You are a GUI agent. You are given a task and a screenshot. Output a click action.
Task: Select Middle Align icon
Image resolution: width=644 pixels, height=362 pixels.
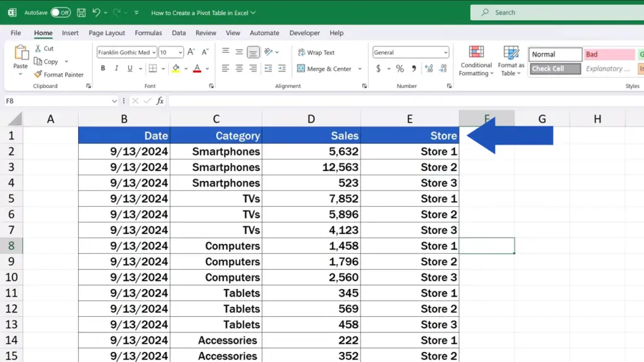tap(239, 52)
